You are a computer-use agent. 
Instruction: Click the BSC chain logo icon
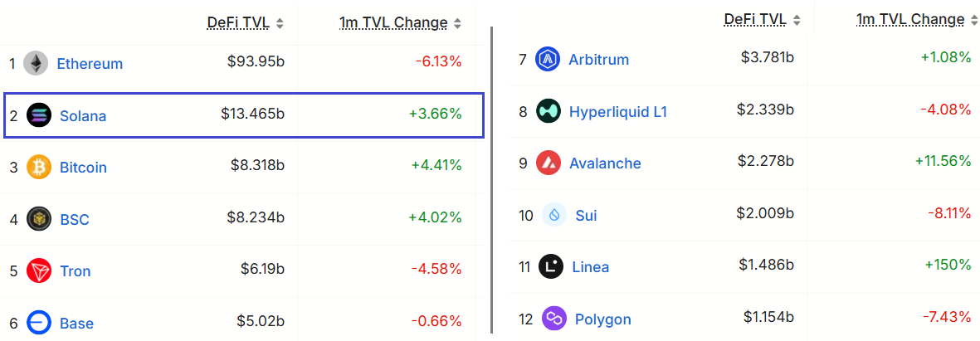39,219
